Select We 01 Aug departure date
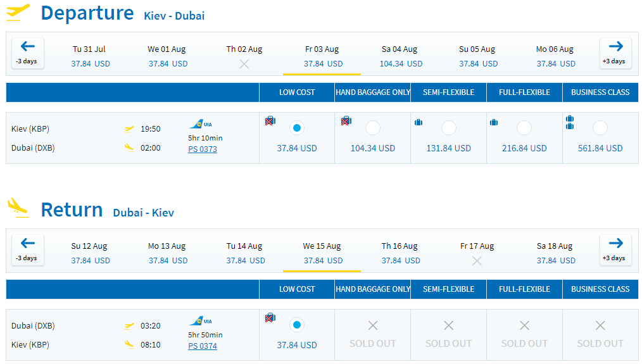Viewport: 642px width, 364px height. point(167,56)
